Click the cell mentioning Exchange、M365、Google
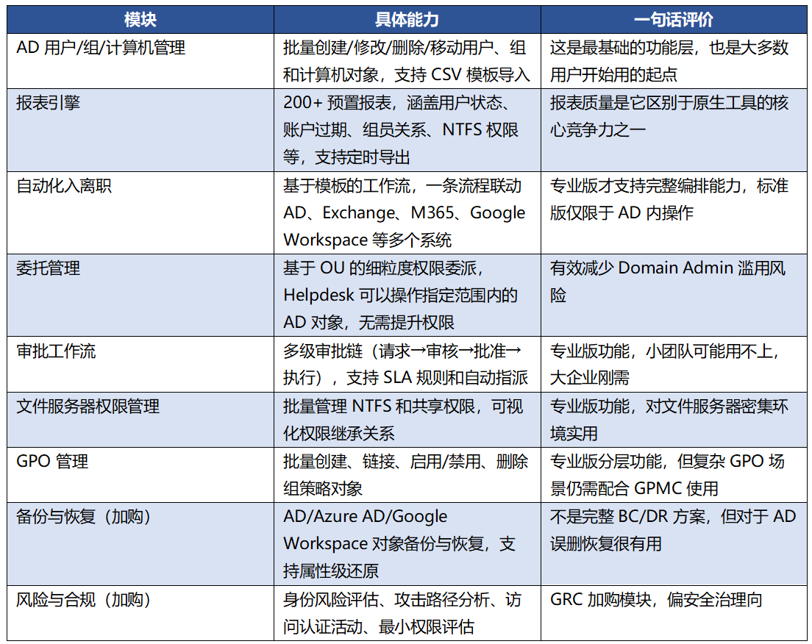This screenshot has height=644, width=812. [407, 212]
